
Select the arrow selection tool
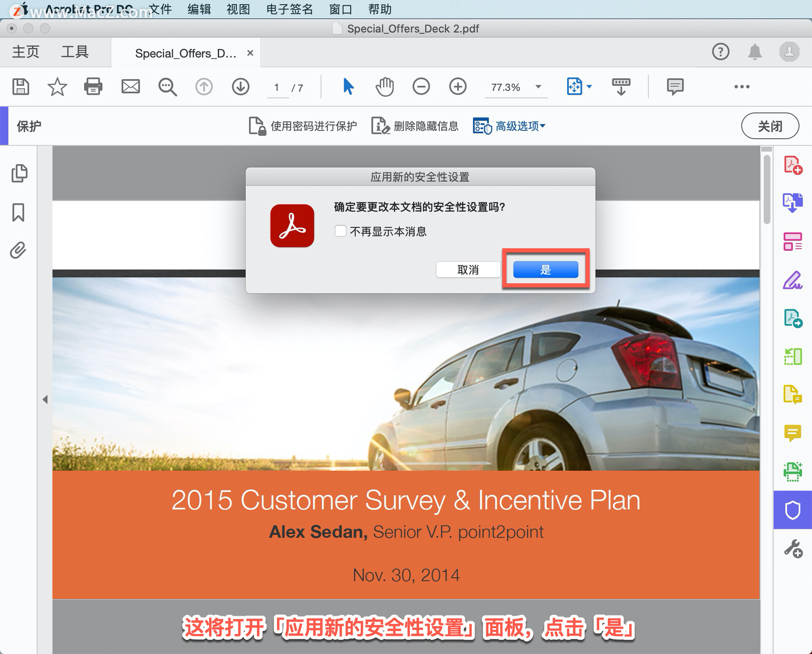coord(348,87)
